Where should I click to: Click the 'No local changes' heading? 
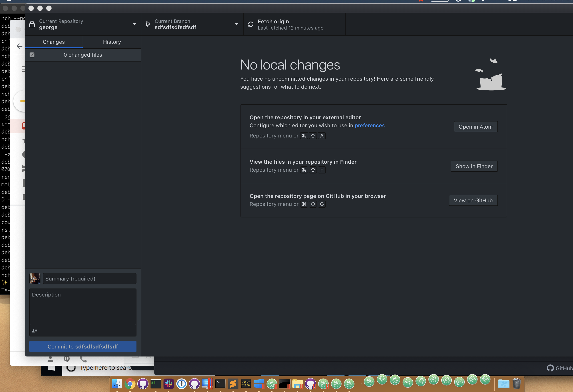290,65
